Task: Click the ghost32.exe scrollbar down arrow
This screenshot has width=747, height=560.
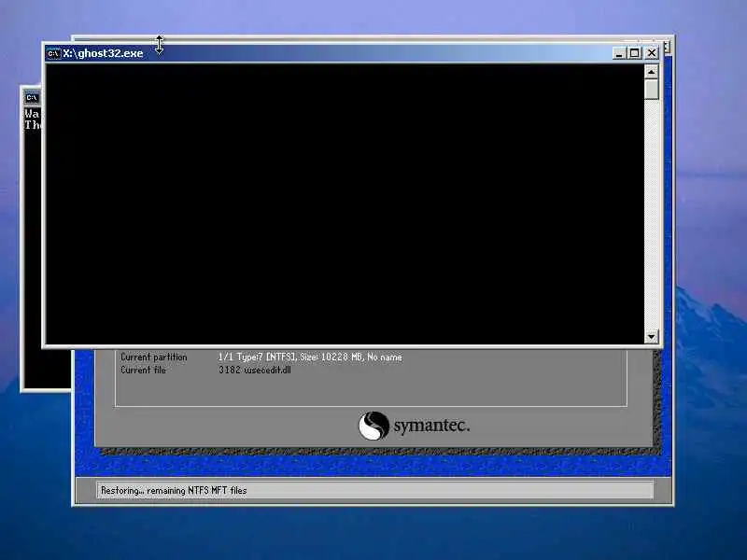Action: pyautogui.click(x=651, y=337)
